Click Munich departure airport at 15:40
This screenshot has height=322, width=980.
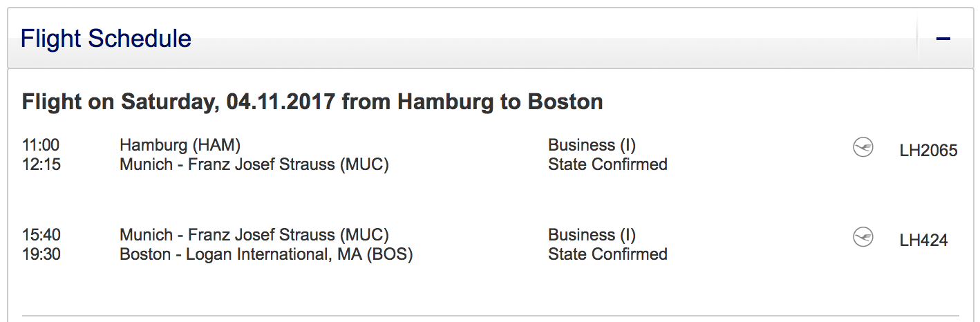254,235
